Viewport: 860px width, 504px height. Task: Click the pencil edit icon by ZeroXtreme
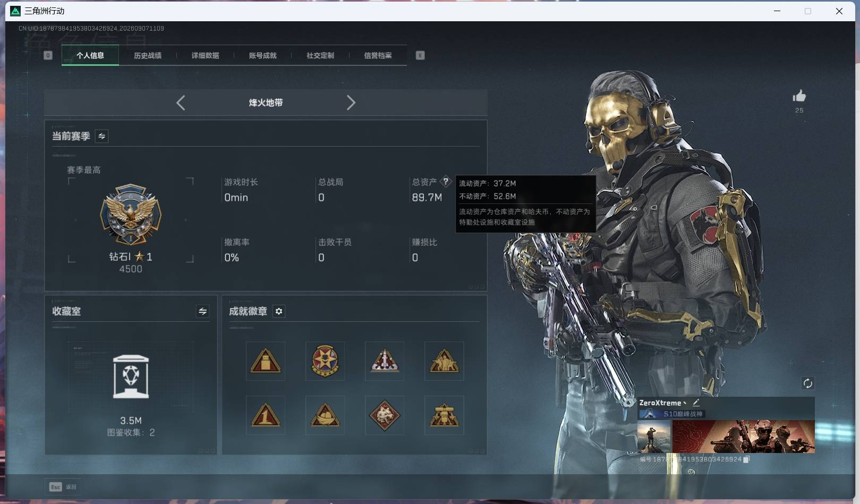click(696, 403)
